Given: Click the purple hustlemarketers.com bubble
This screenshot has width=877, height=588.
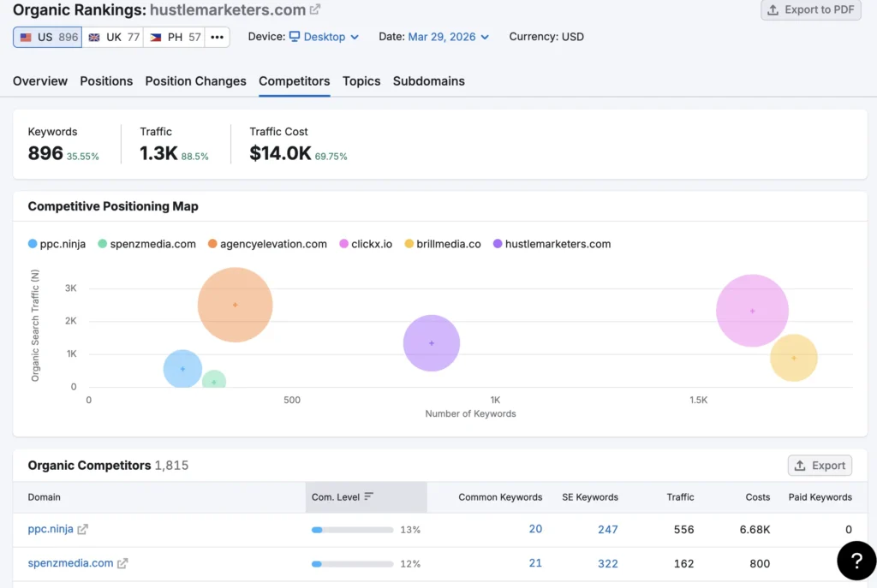Looking at the screenshot, I should (x=432, y=342).
